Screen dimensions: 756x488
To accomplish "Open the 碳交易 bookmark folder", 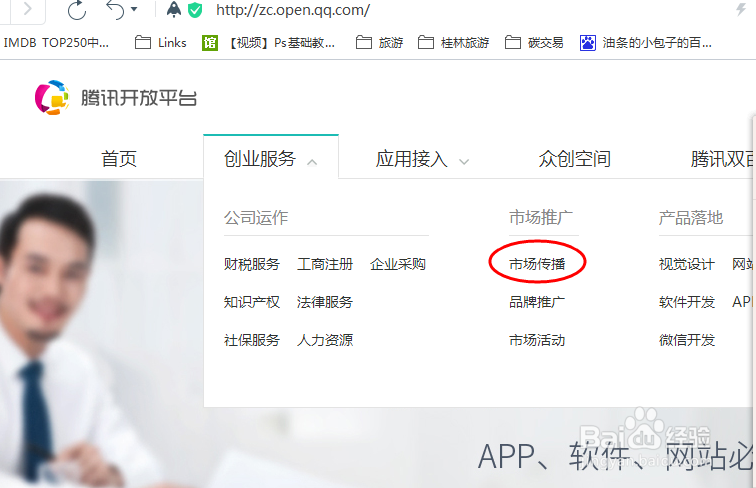I will click(x=534, y=43).
